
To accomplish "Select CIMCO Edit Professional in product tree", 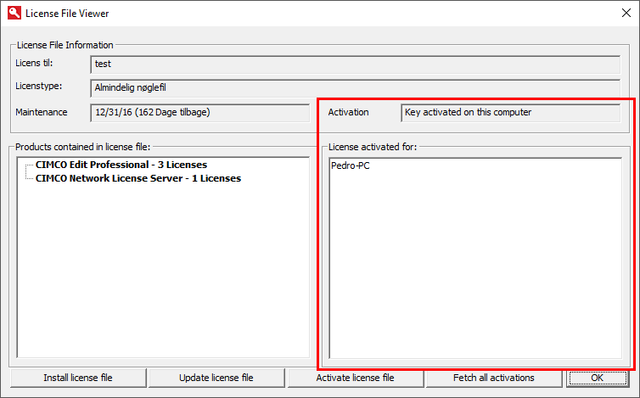I will (x=121, y=165).
